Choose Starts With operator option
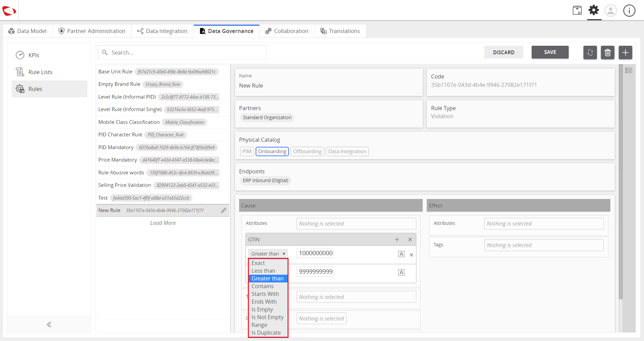 (268, 294)
